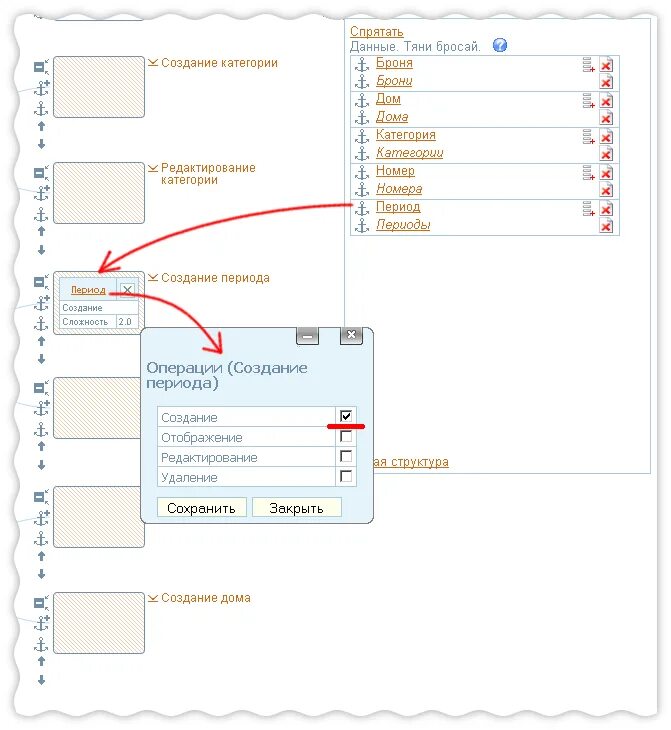Enable the 'Редактирование' operation checkbox

pyautogui.click(x=346, y=456)
